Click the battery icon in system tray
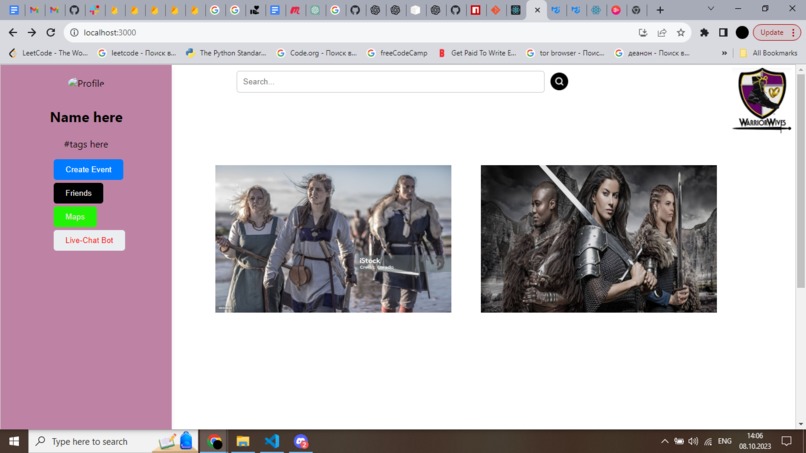The width and height of the screenshot is (806, 453). pos(679,441)
